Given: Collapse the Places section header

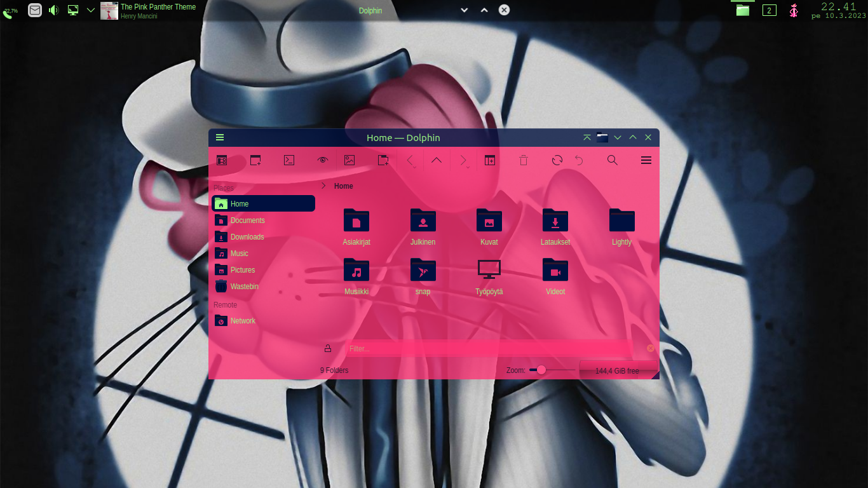Looking at the screenshot, I should pos(224,188).
